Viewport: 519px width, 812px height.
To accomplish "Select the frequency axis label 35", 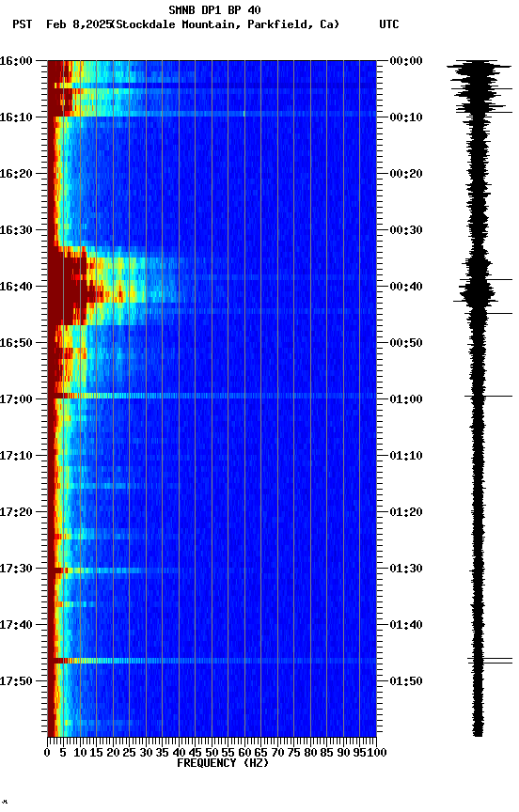I will [x=163, y=753].
